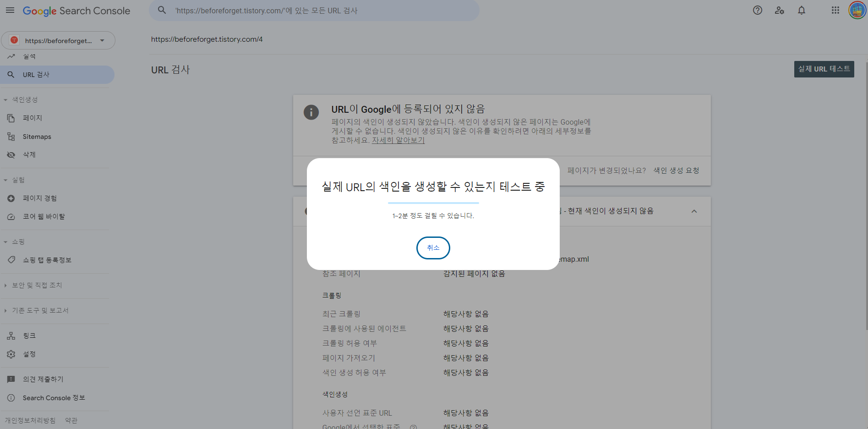Screen dimensions: 868x429
Task: Click the '사용자 선언 표준 URL' row label
Action: (357, 413)
